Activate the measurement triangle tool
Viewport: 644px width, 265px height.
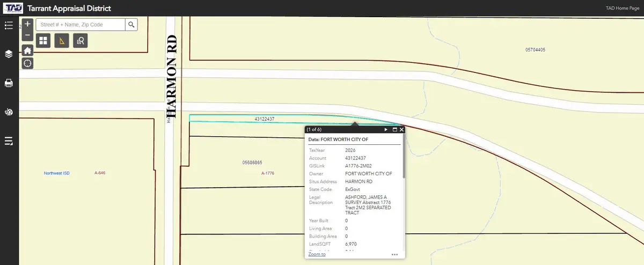coord(62,41)
